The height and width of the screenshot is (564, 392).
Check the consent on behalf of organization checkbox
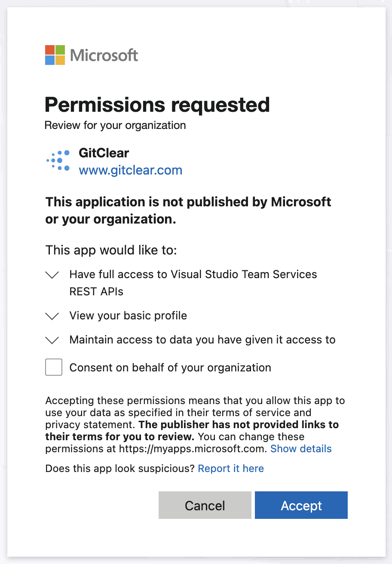coord(54,368)
